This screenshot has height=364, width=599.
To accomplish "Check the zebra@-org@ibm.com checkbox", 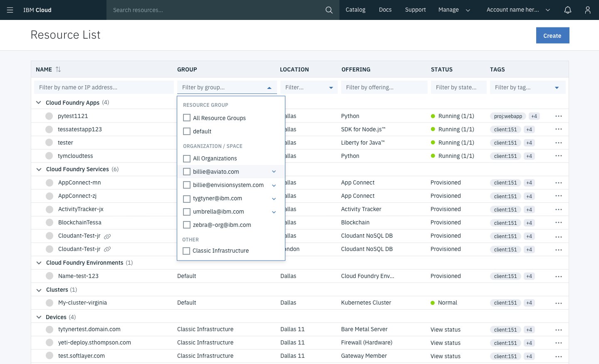I will 187,225.
